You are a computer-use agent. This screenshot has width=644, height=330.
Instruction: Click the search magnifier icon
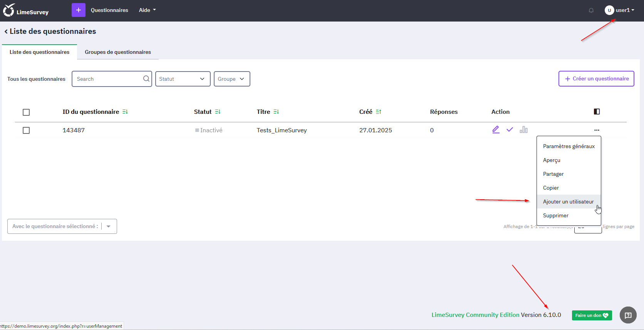tap(146, 79)
